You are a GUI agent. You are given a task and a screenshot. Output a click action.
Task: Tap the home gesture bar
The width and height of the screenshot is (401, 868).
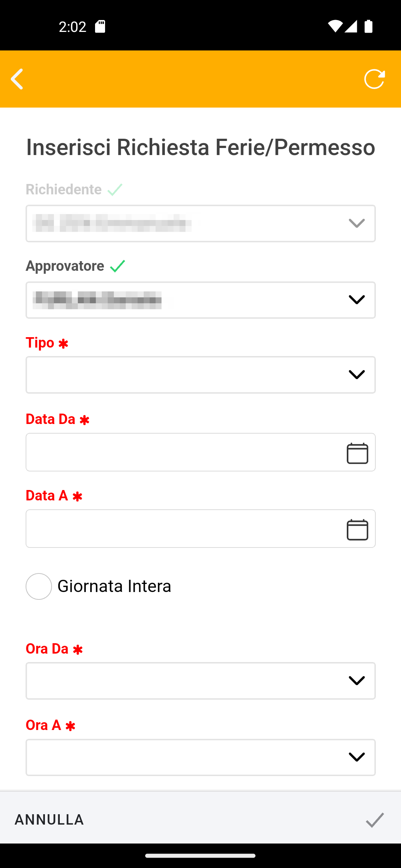point(200,856)
